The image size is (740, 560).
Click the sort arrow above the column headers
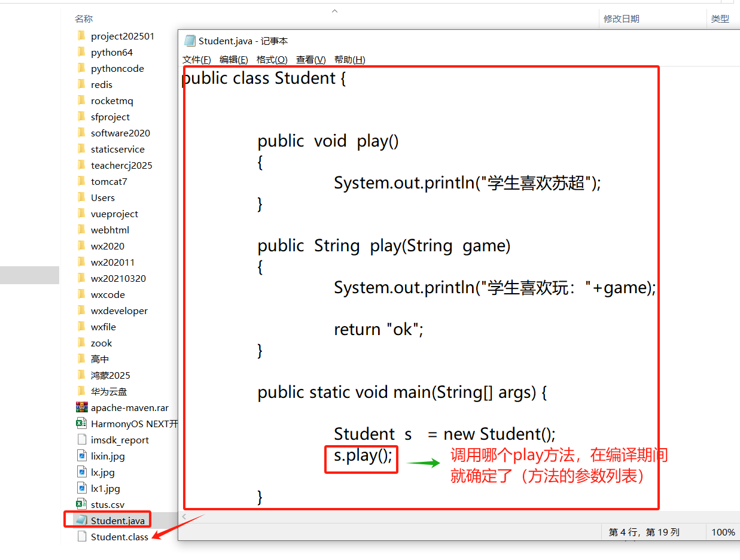click(x=335, y=11)
